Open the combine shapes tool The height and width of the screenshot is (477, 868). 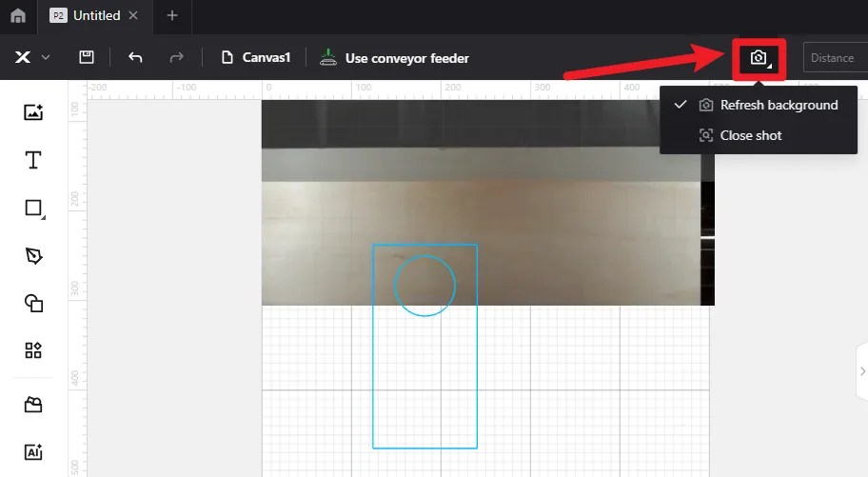(33, 303)
